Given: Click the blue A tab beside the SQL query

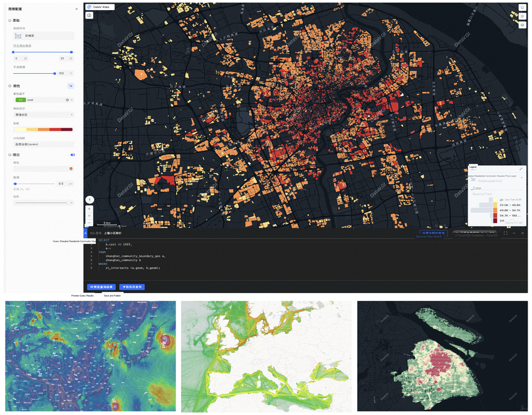Looking at the screenshot, I should (x=85, y=233).
